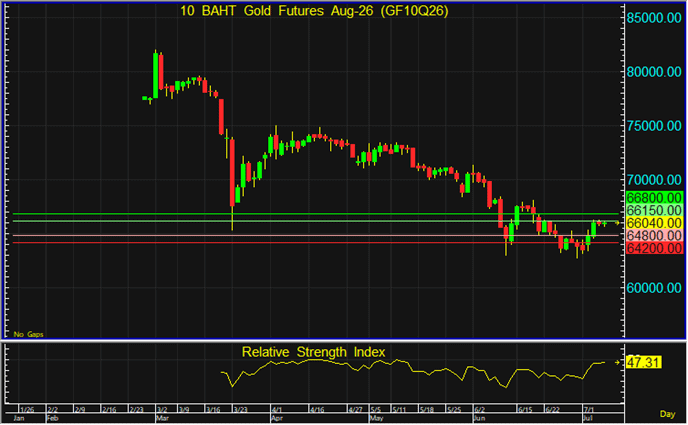The width and height of the screenshot is (688, 425).
Task: Click the 3/23 date on time axis
Action: [240, 410]
